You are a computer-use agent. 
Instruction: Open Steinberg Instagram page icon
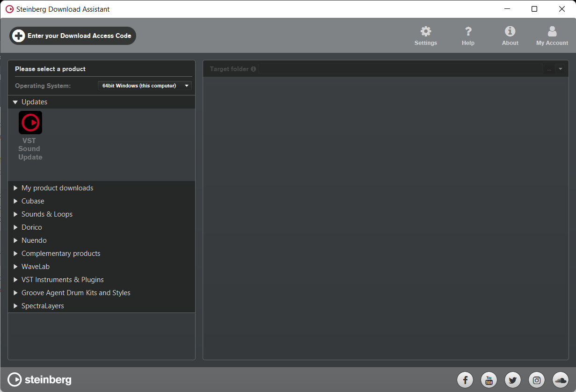537,380
